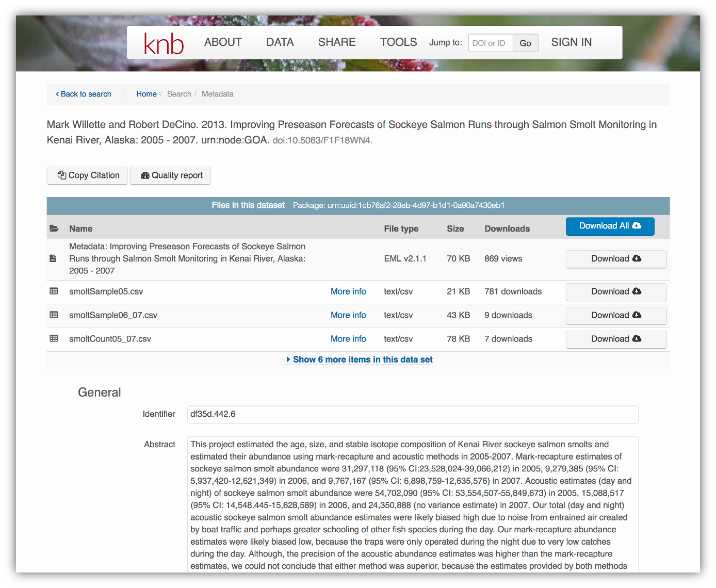Click the table icon beside smoltCount05_07.csv
The height and width of the screenshot is (588, 716).
click(54, 339)
